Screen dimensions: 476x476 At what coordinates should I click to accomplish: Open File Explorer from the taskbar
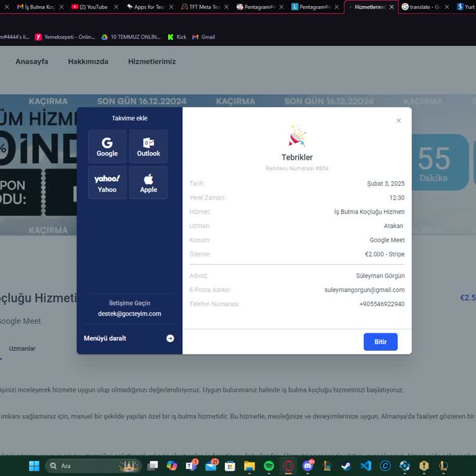249,465
